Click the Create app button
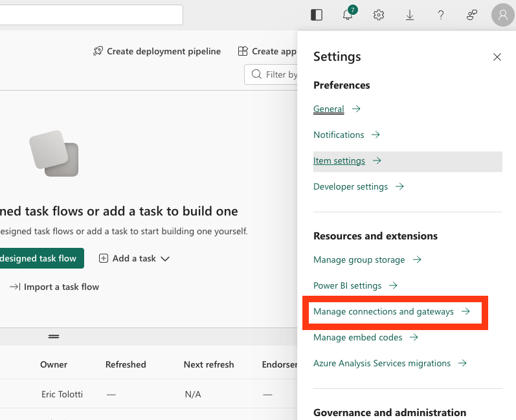Screen dimensions: 516x420 pos(267,51)
